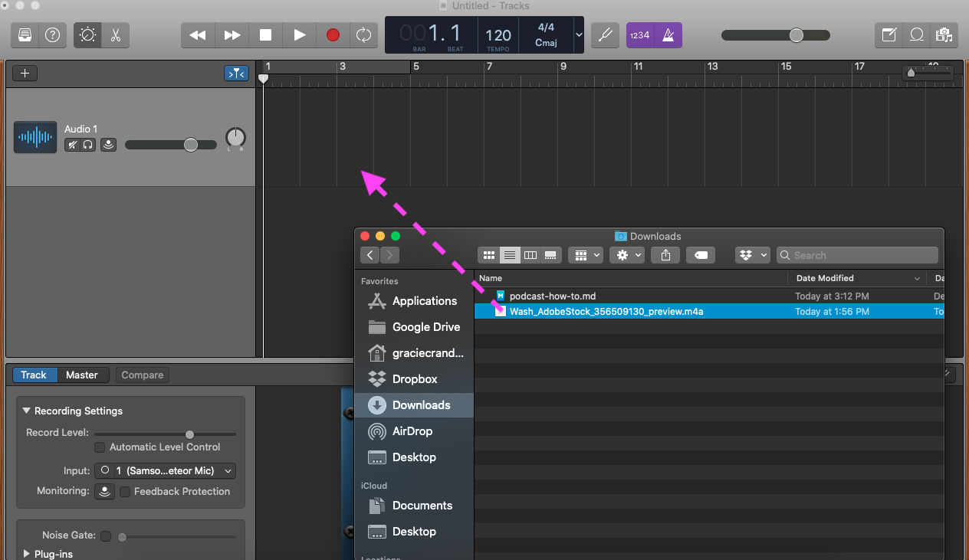Click the Audio 1 track waveform icon

tap(35, 137)
